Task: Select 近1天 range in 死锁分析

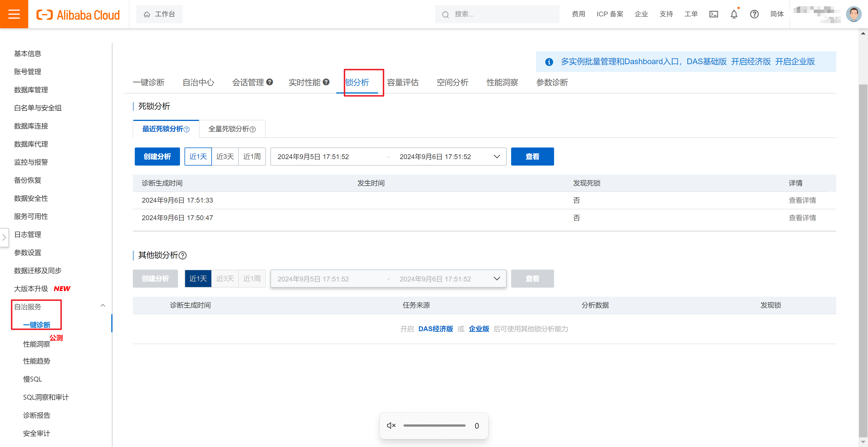Action: pos(198,157)
